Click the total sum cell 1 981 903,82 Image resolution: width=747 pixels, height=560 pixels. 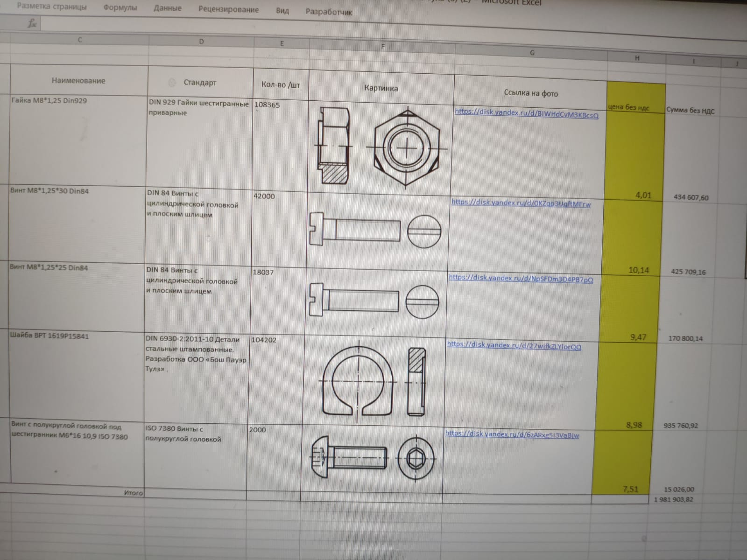[673, 499]
